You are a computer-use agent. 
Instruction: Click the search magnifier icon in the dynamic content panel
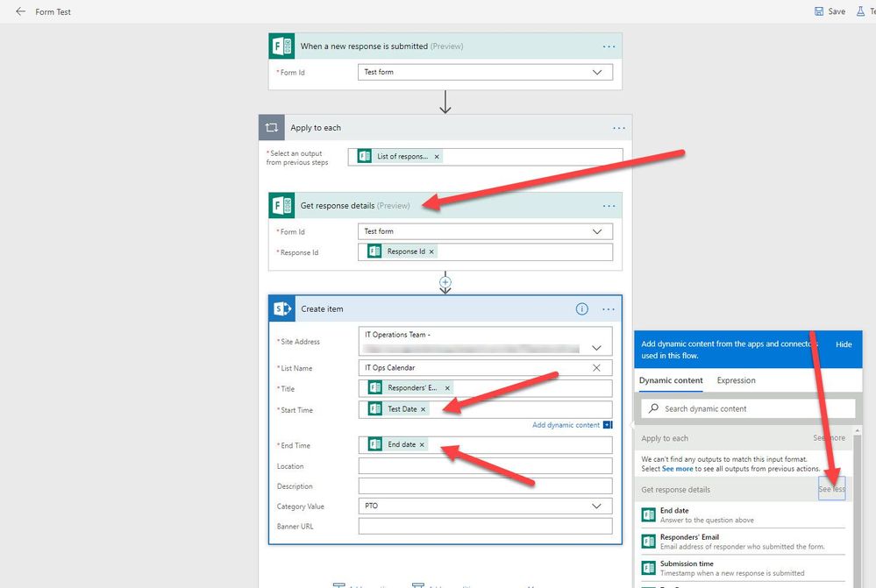[x=653, y=408]
